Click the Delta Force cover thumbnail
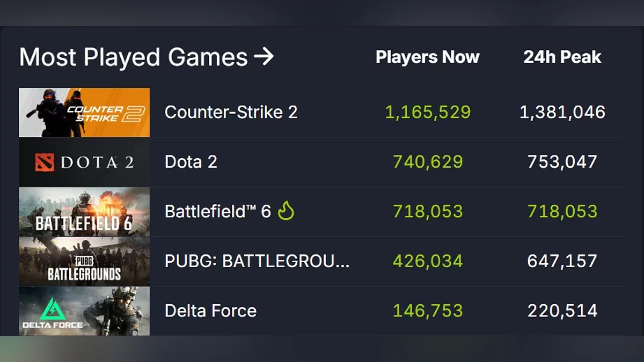The height and width of the screenshot is (362, 644). (x=84, y=311)
